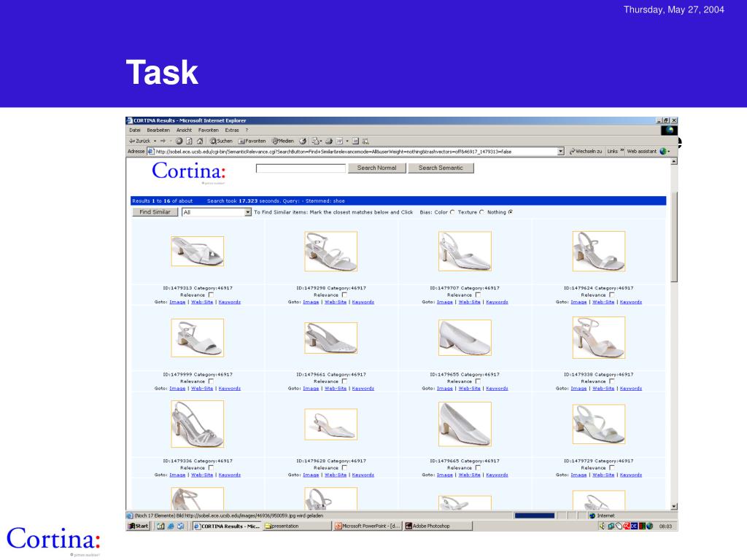Click the forward arrow in IE toolbar
The height and width of the screenshot is (560, 747).
coord(163,141)
